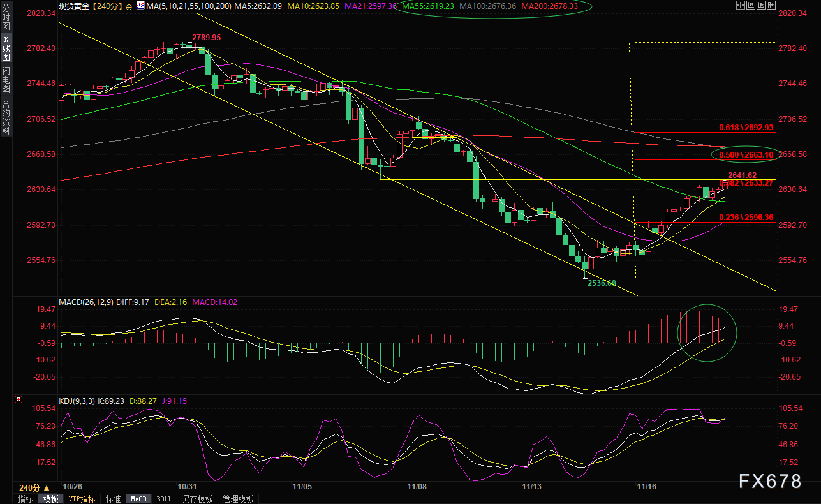
Task: Click 管理模板 to manage templates
Action: (238, 499)
